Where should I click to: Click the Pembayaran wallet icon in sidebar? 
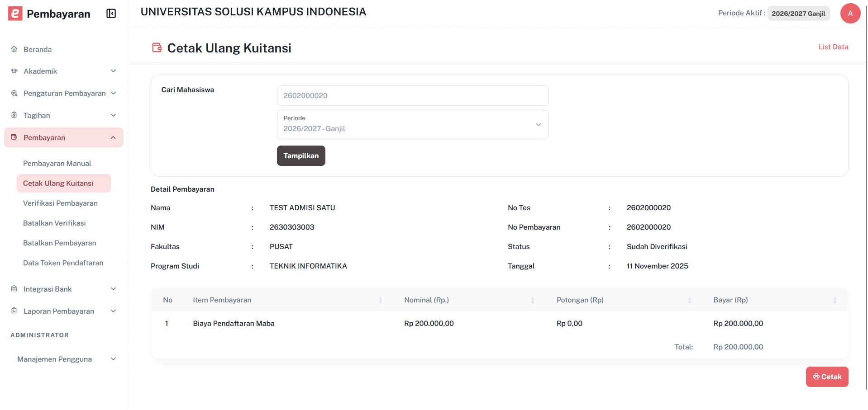[14, 137]
